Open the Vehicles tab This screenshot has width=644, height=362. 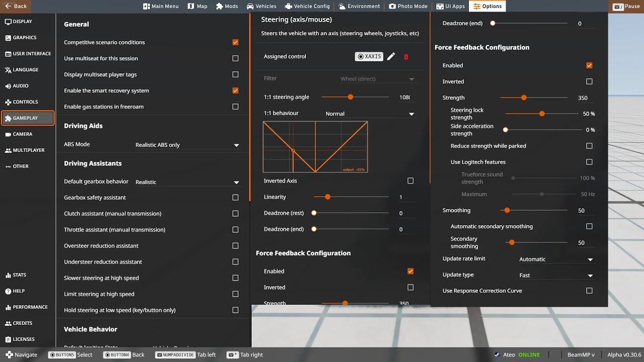[x=261, y=6]
